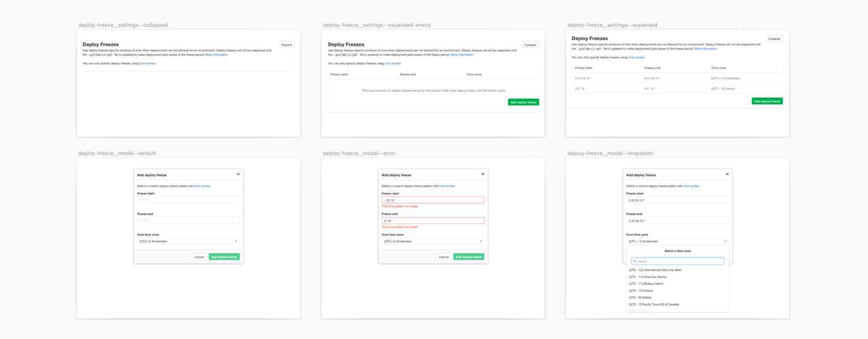The image size is (868, 339).
Task: Select the International Date Line West time zone
Action: coord(655,270)
